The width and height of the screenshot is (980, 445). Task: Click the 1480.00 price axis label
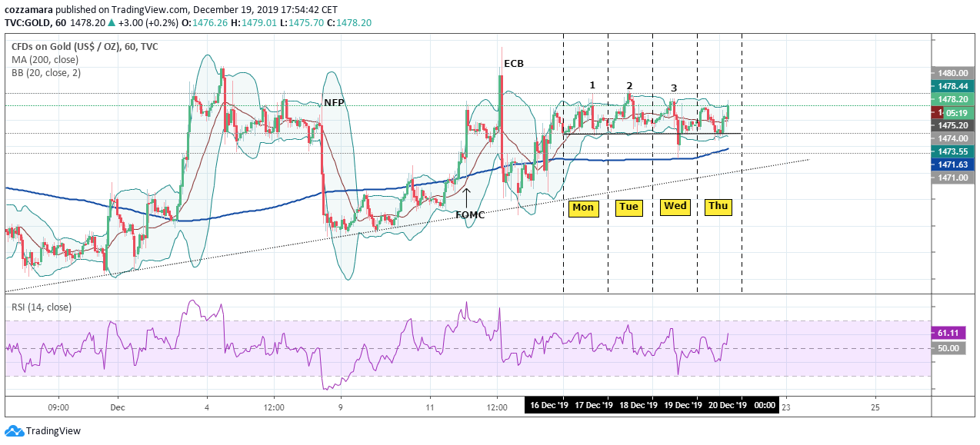pyautogui.click(x=952, y=73)
